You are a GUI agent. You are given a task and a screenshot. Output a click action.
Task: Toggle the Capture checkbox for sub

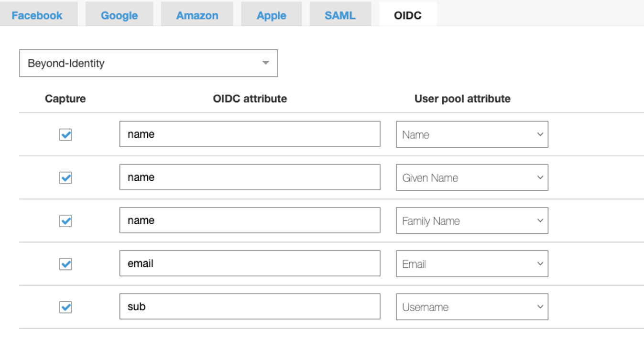tap(65, 307)
